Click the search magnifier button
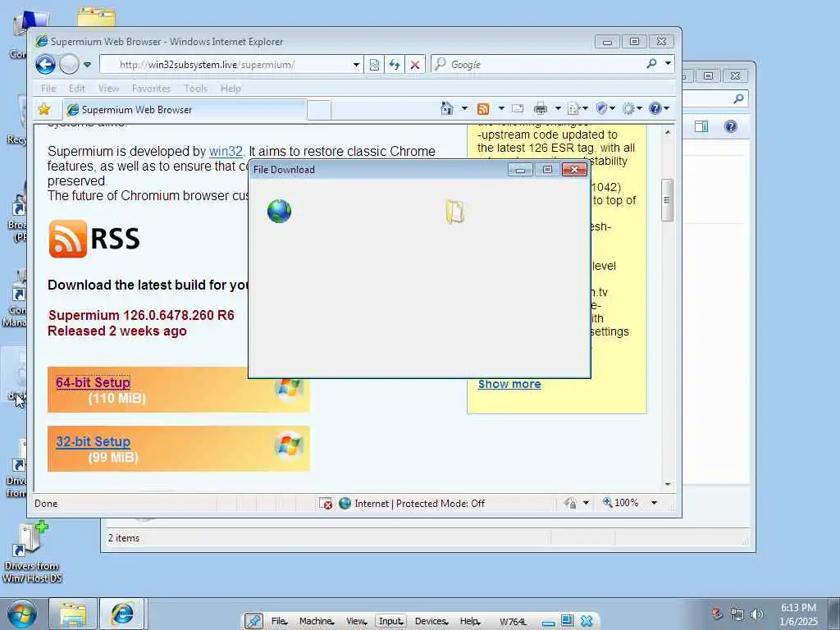 click(651, 64)
